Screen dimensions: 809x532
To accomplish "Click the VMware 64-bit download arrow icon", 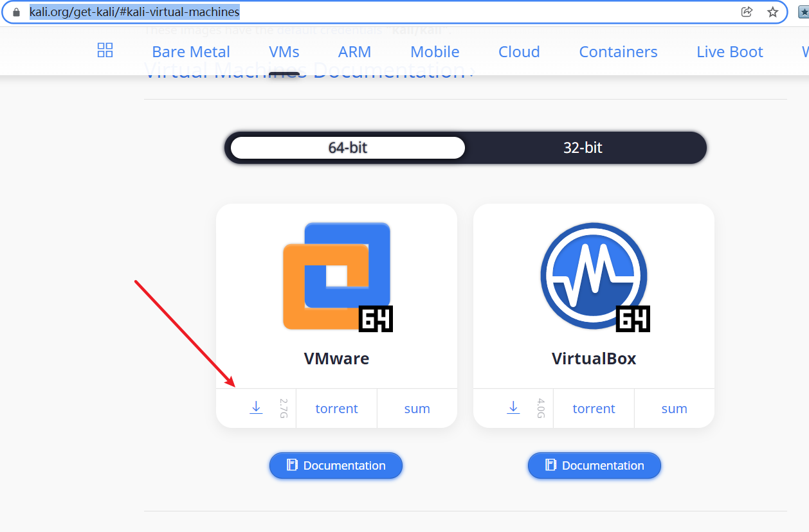I will 256,407.
